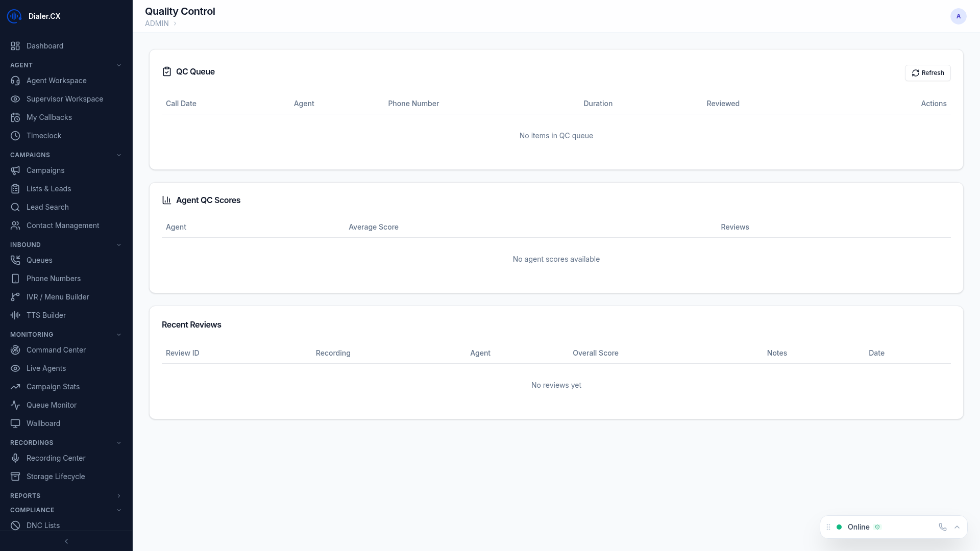The width and height of the screenshot is (980, 551).
Task: Open the Dashboard menu item
Action: (45, 46)
